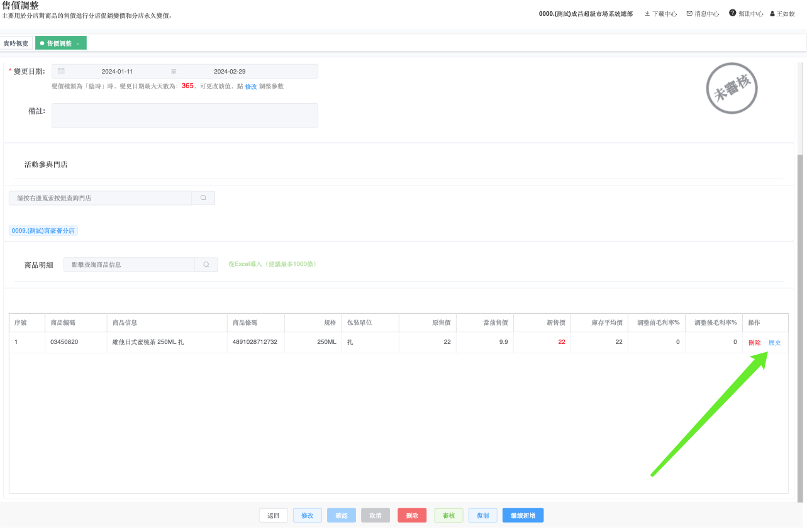Select the 0009.(測試)茵豪薈分店 store tag
The image size is (807, 532).
pyautogui.click(x=43, y=231)
